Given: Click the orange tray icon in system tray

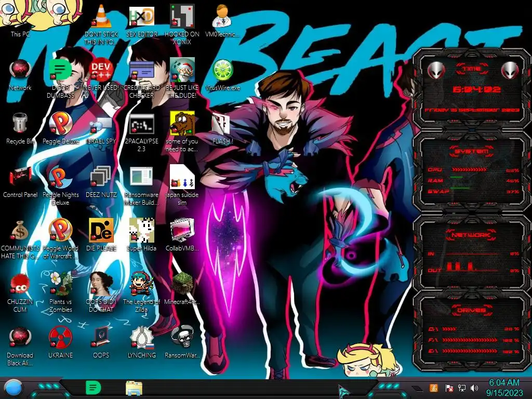Looking at the screenshot, I should coord(434,388).
